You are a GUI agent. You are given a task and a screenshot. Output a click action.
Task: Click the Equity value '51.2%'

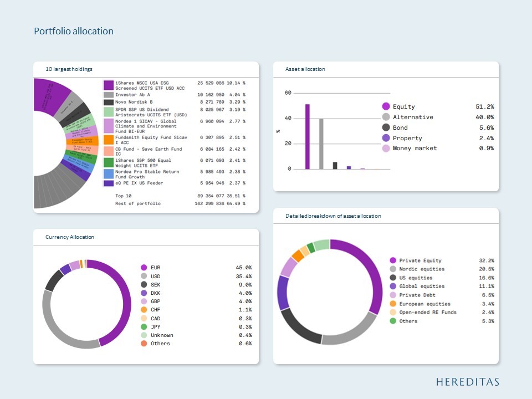tap(485, 106)
